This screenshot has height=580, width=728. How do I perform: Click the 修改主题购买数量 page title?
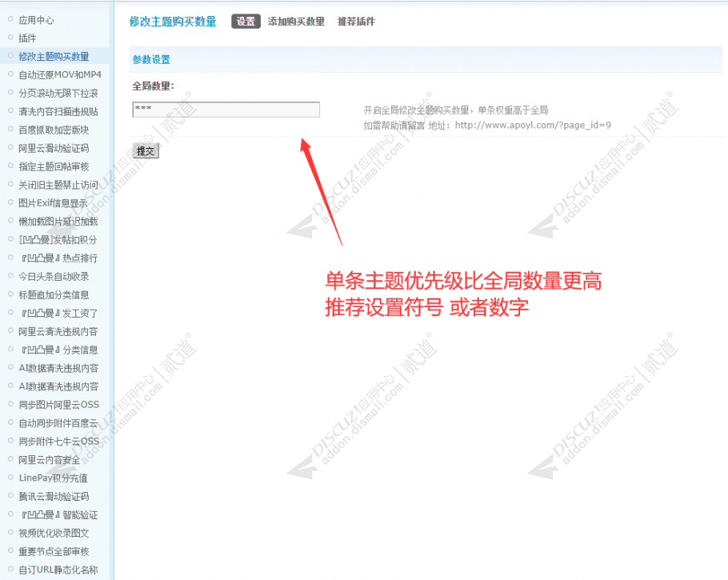click(173, 22)
